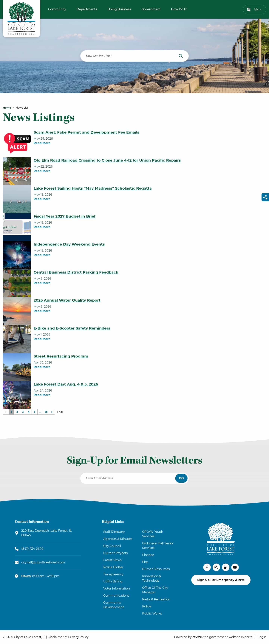Open the Departments menu
Viewport: 269px width, 644px height.
coord(86,9)
